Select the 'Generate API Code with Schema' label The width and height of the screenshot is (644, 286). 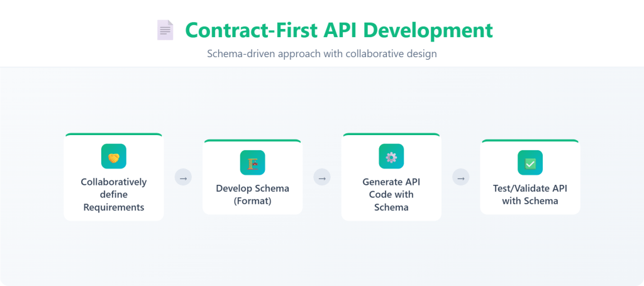tap(391, 194)
